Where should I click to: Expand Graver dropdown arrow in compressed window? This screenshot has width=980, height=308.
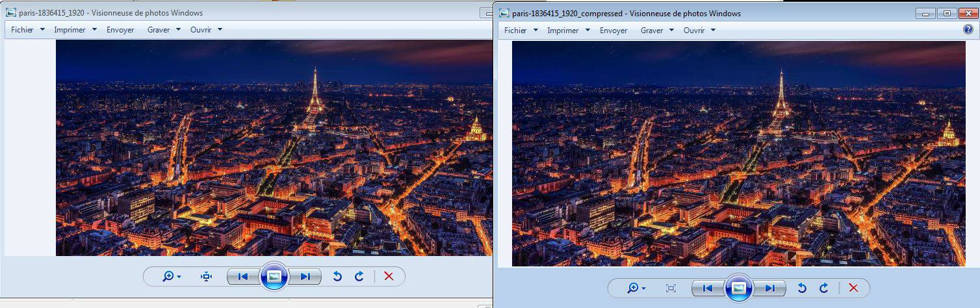coord(671,31)
